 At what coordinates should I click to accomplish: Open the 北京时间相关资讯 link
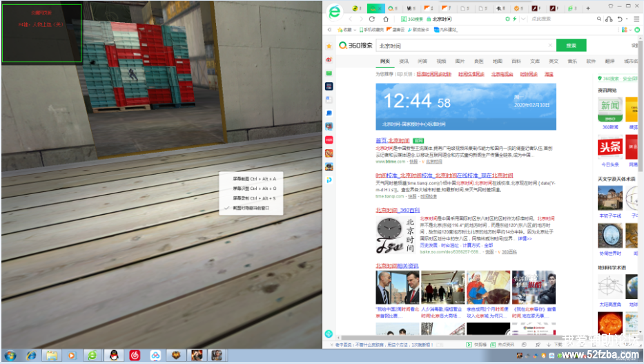tap(397, 266)
